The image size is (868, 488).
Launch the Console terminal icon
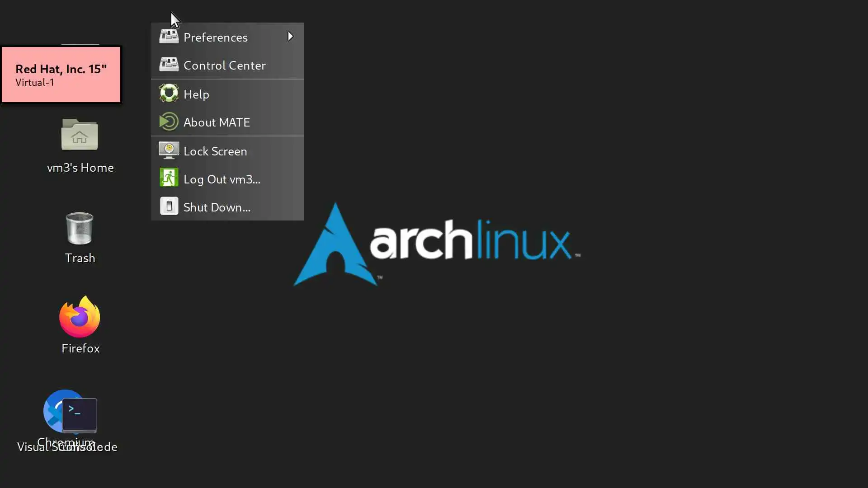click(80, 414)
